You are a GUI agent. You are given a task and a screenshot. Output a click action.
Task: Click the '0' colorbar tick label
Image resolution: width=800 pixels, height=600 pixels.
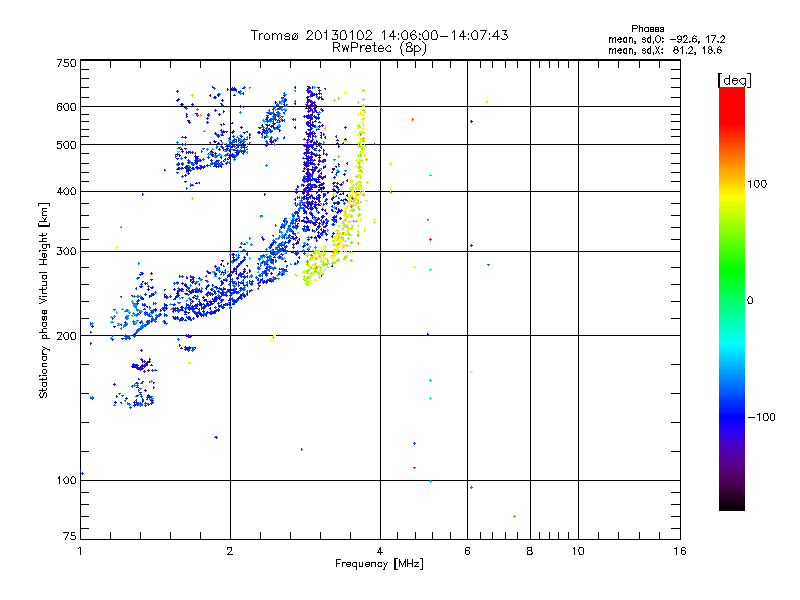[750, 301]
